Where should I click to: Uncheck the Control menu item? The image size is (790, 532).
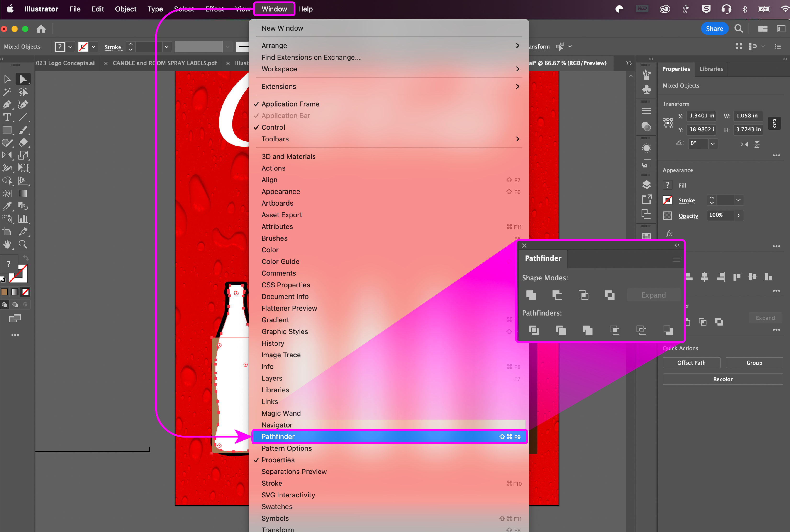273,127
